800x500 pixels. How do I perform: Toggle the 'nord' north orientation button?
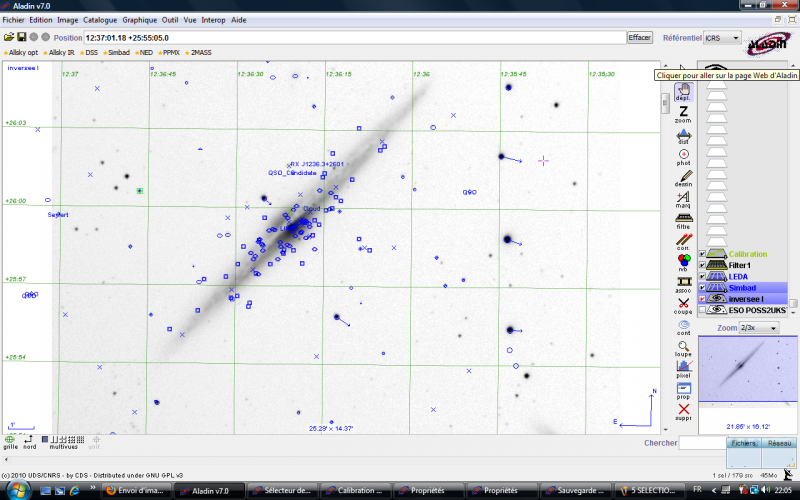(x=30, y=442)
